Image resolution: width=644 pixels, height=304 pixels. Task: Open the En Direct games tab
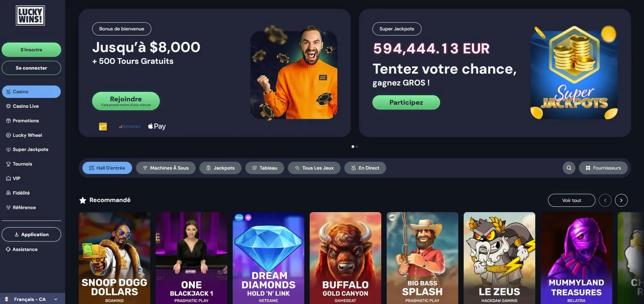365,168
